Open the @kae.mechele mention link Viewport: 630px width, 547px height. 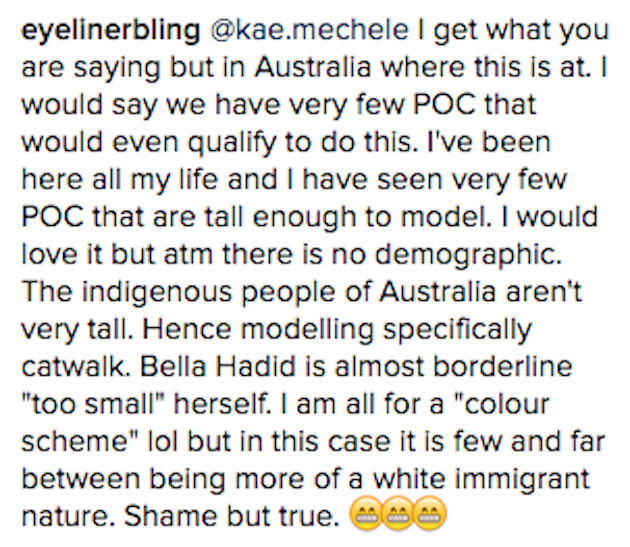click(310, 30)
